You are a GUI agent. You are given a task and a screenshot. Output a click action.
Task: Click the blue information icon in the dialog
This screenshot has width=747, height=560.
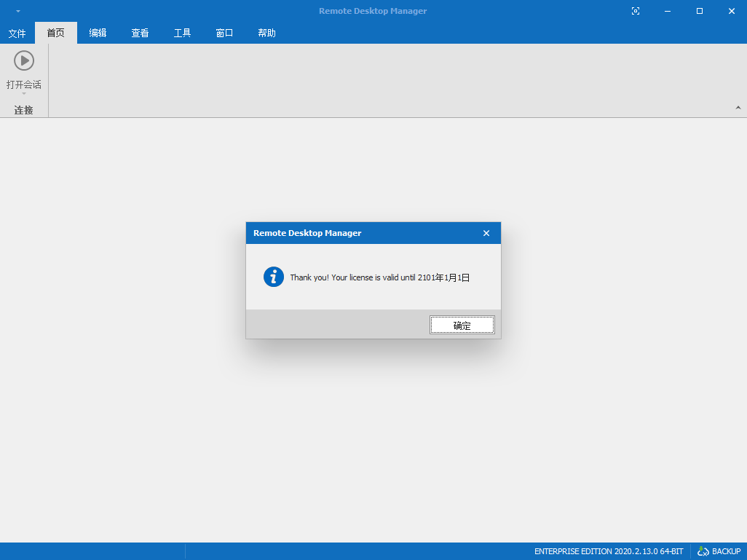[274, 277]
